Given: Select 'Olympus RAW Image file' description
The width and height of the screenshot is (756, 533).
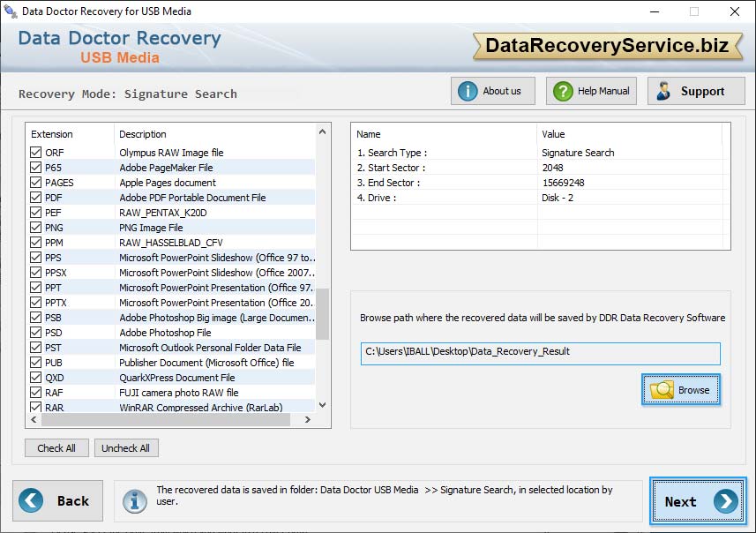Looking at the screenshot, I should click(171, 153).
